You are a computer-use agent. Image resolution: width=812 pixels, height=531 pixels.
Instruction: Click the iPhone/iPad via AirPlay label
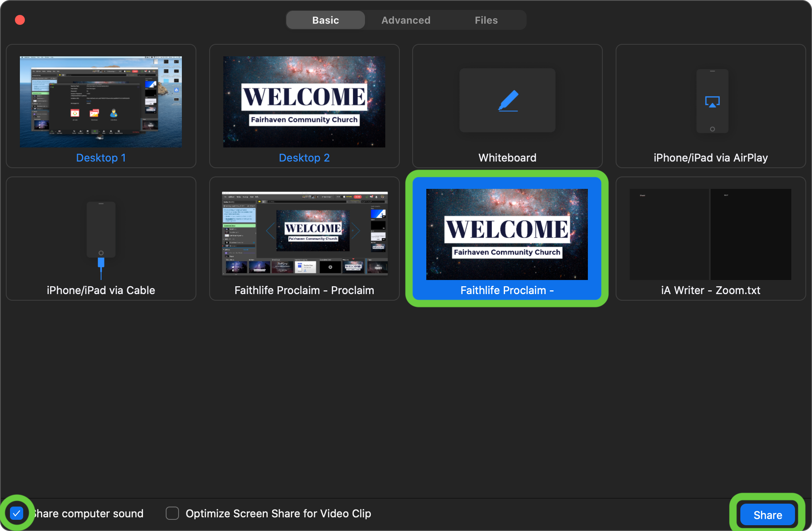point(710,158)
